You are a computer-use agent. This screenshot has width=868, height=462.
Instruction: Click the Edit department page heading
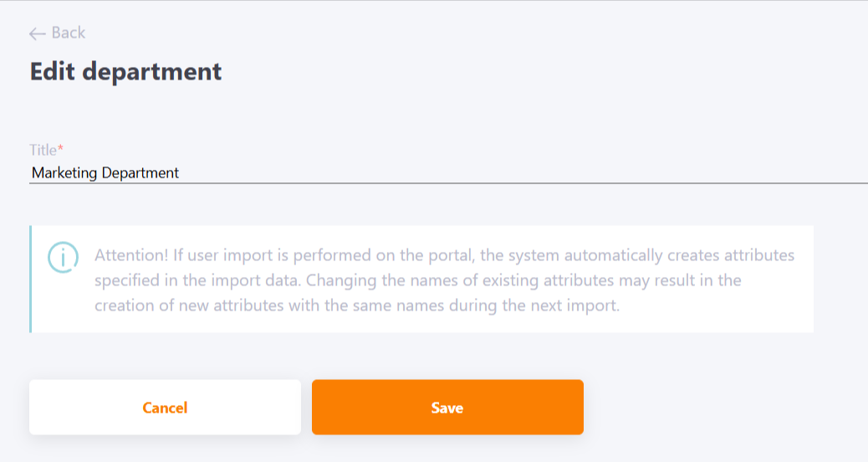pos(125,71)
